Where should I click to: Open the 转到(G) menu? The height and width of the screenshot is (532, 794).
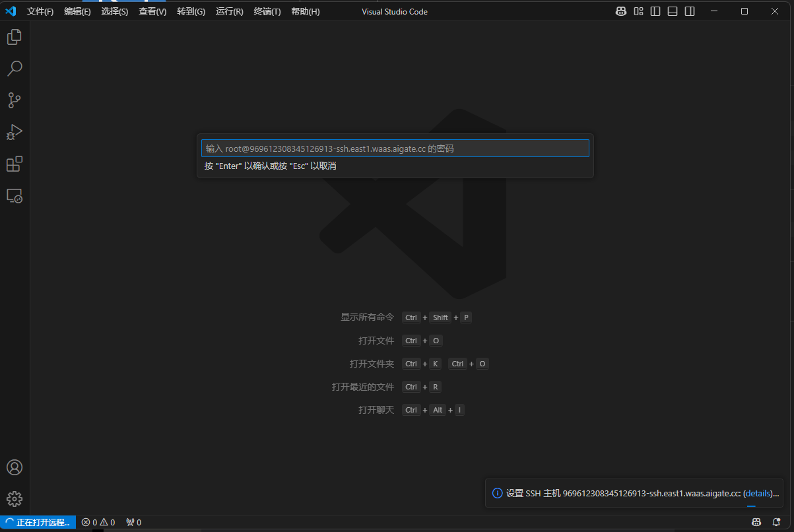tap(191, 12)
